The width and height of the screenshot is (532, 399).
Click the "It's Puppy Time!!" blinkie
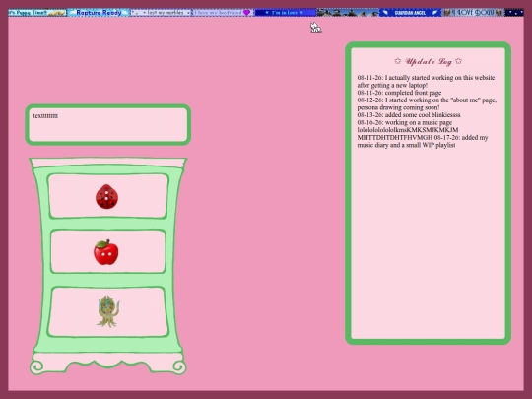tap(37, 13)
